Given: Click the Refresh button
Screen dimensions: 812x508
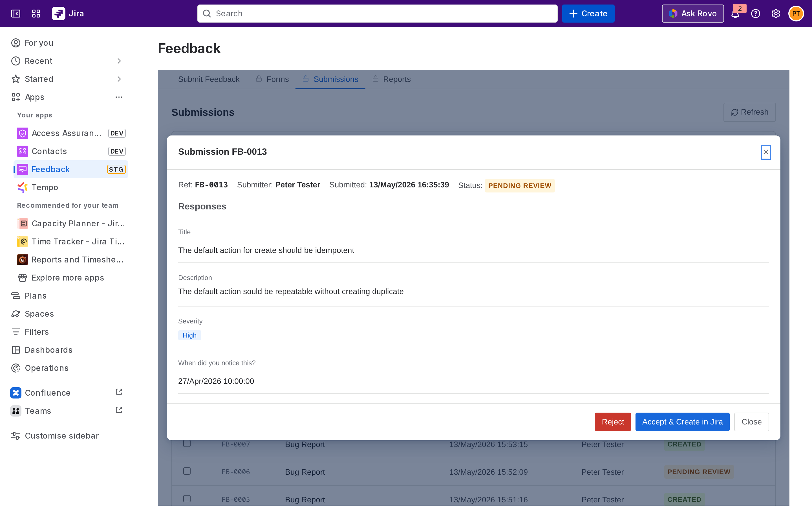Looking at the screenshot, I should [x=749, y=112].
